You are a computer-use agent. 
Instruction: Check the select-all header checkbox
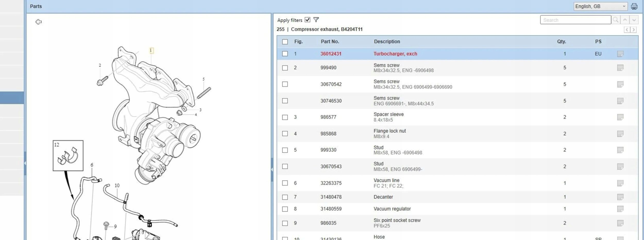tap(285, 42)
